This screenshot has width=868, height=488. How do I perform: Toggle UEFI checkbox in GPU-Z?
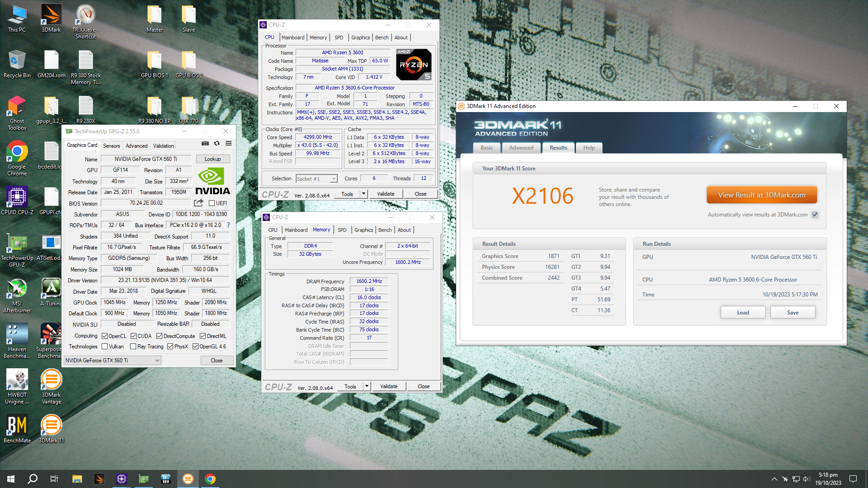click(x=212, y=203)
